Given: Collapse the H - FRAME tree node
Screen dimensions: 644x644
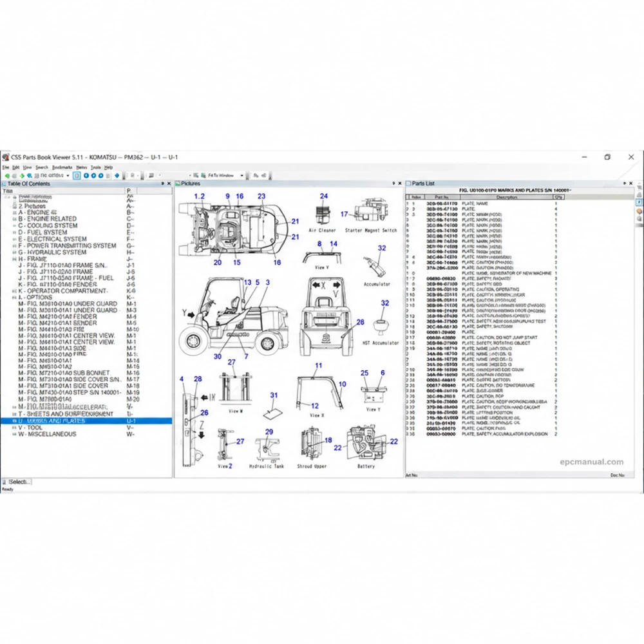Looking at the screenshot, I should [x=14, y=259].
